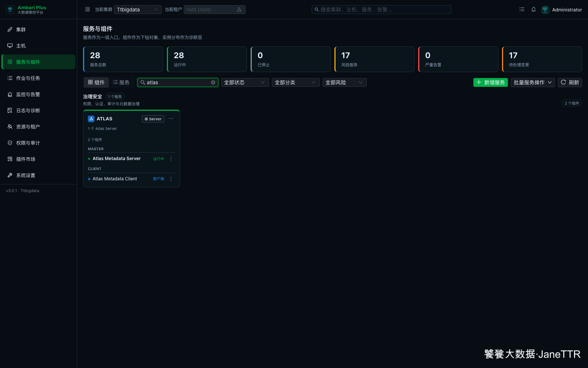
Task: Click the 严重告警 0 stat card
Action: pyautogui.click(x=458, y=59)
